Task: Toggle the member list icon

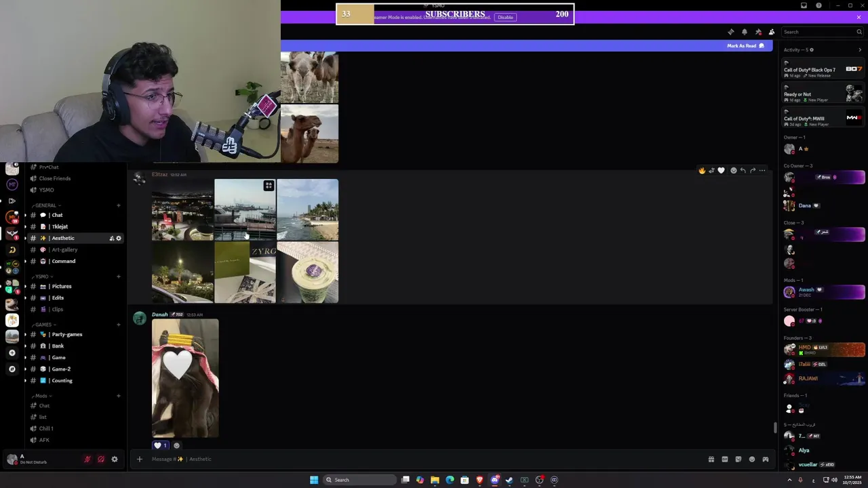Action: pos(772,32)
